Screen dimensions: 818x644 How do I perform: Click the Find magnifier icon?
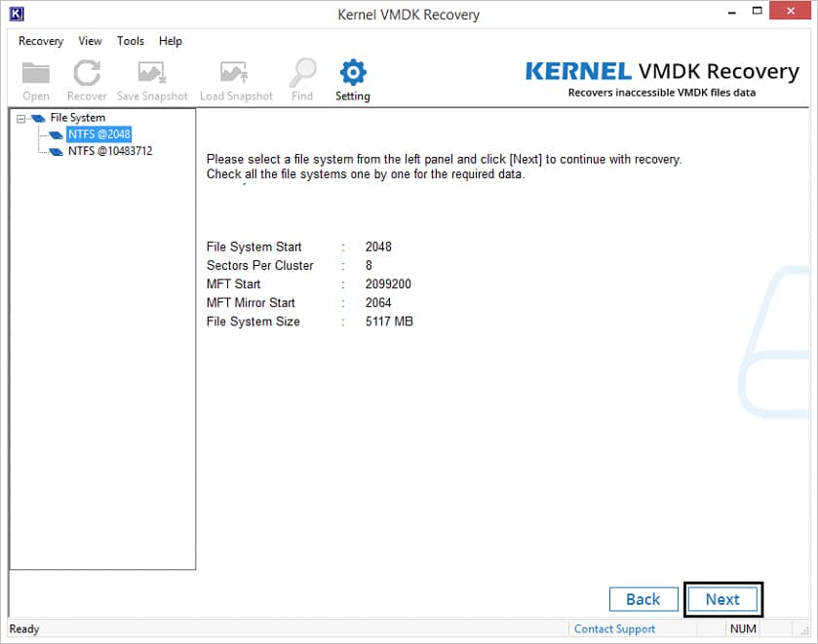pyautogui.click(x=302, y=72)
